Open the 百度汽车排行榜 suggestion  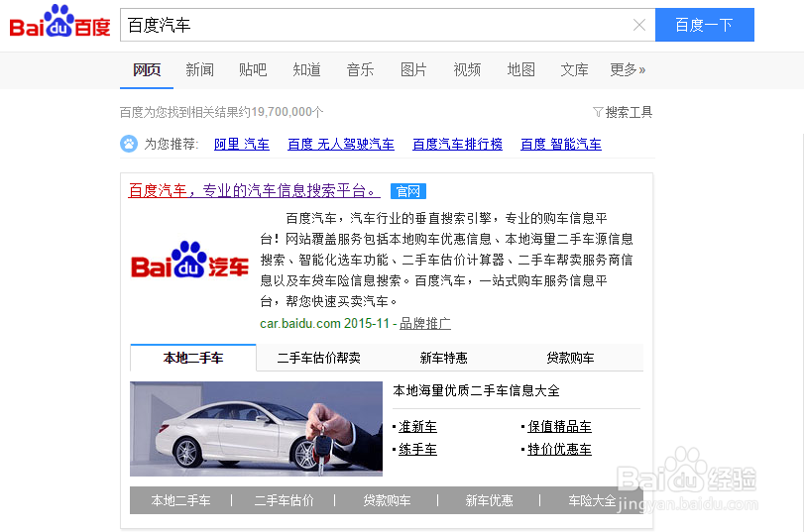(x=457, y=144)
